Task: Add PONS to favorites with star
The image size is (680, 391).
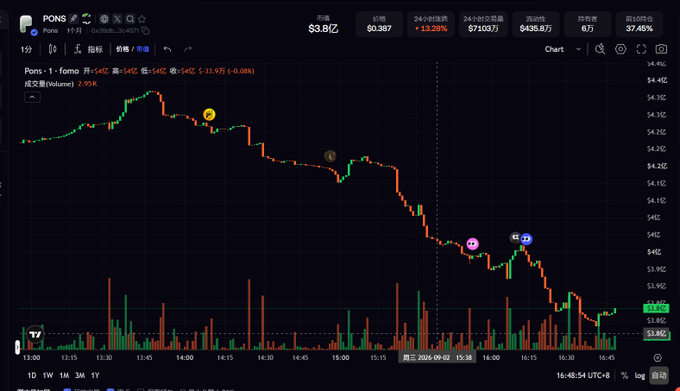Action: (142, 19)
